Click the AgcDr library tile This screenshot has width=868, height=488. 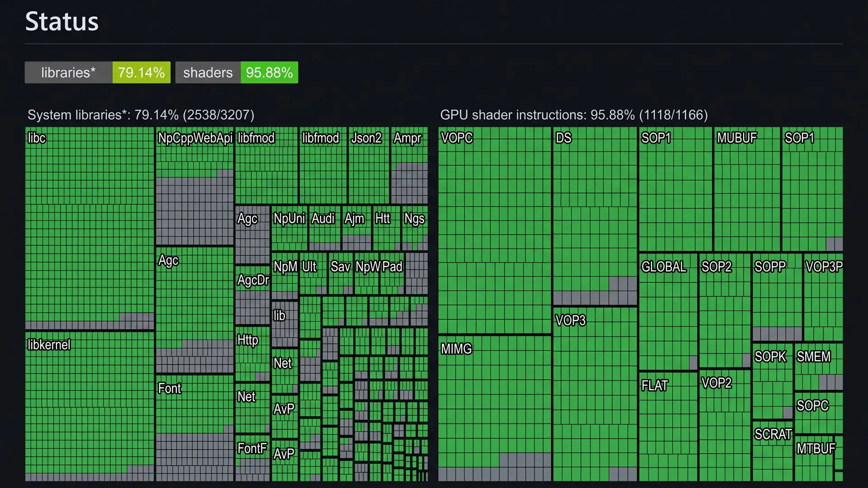click(x=253, y=295)
